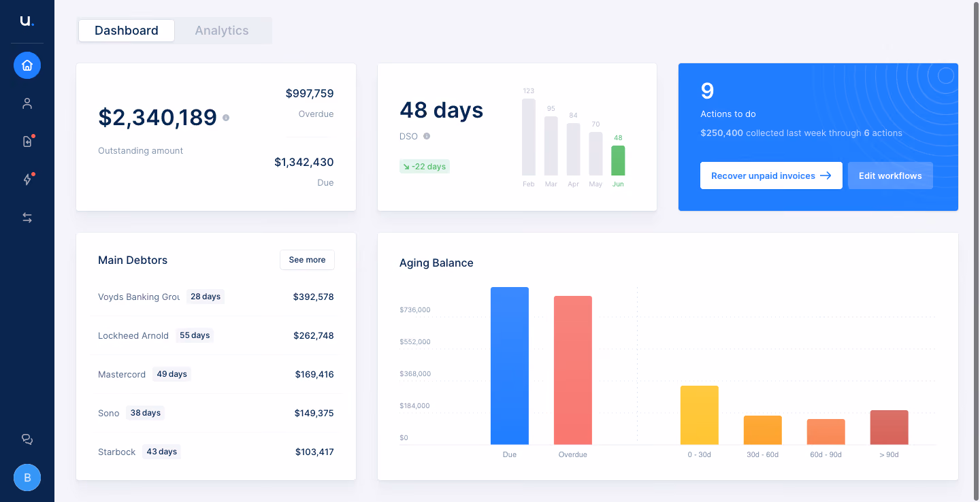Click info icon next to outstanding amount
Screen dimensions: 980x502
[226, 118]
